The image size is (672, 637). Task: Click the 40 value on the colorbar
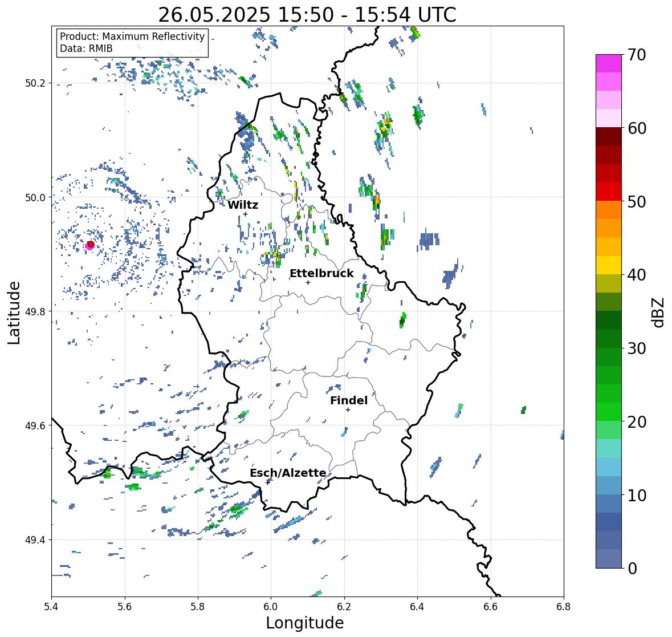[x=637, y=275]
